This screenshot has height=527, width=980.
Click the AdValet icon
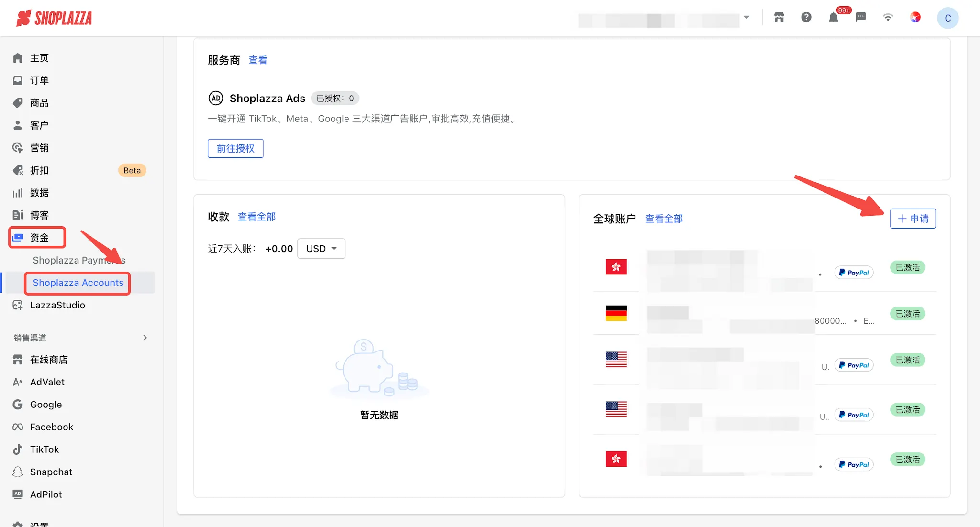click(x=18, y=382)
